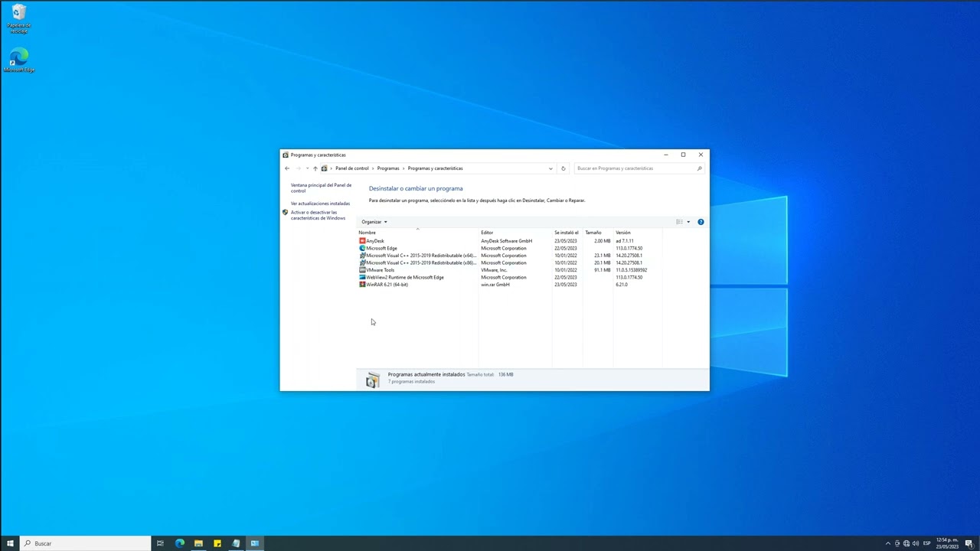Go back using the back arrow

(x=287, y=168)
